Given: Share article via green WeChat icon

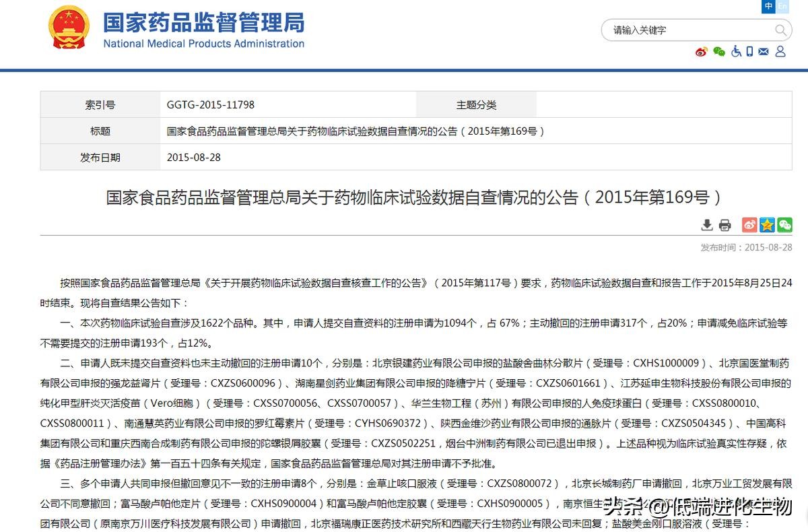Looking at the screenshot, I should [x=784, y=225].
